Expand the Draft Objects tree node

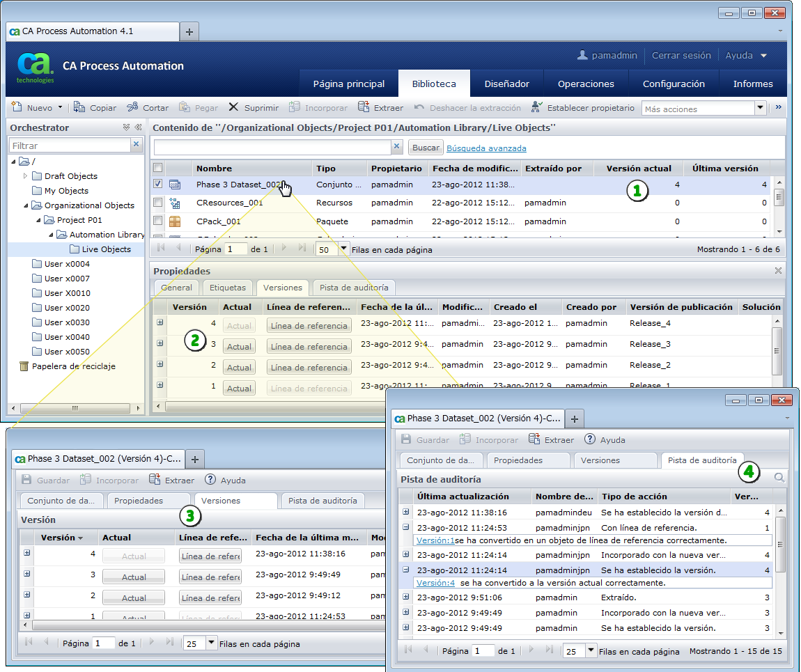coord(26,176)
